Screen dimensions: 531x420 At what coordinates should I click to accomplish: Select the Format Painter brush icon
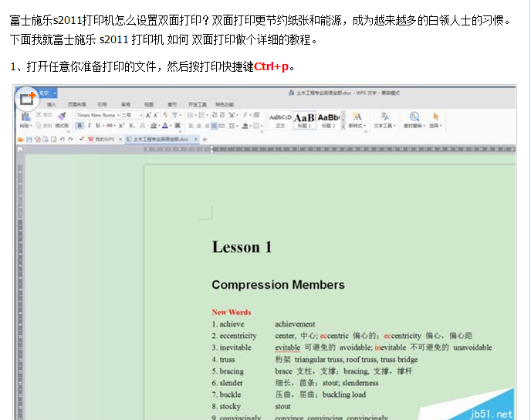(62, 117)
